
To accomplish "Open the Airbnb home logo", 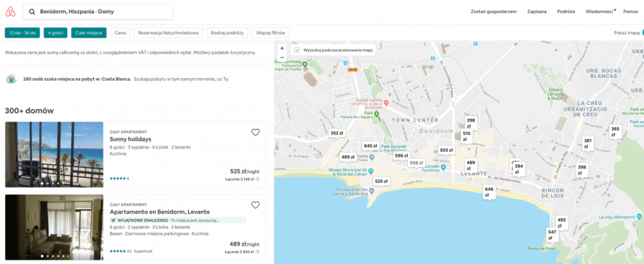I will [x=10, y=12].
